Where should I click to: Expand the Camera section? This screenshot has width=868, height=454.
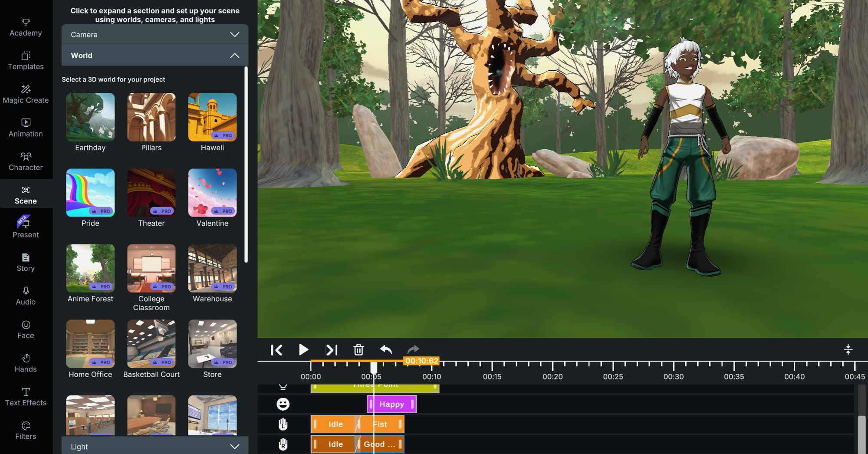click(x=154, y=35)
